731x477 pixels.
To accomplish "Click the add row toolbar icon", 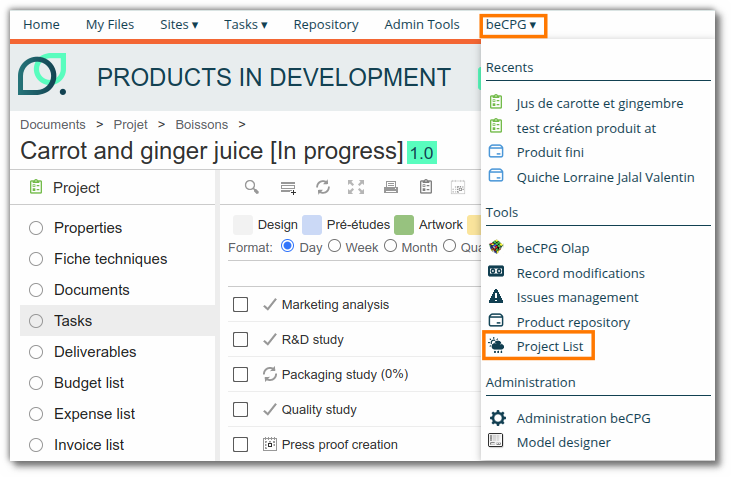I will tap(288, 188).
